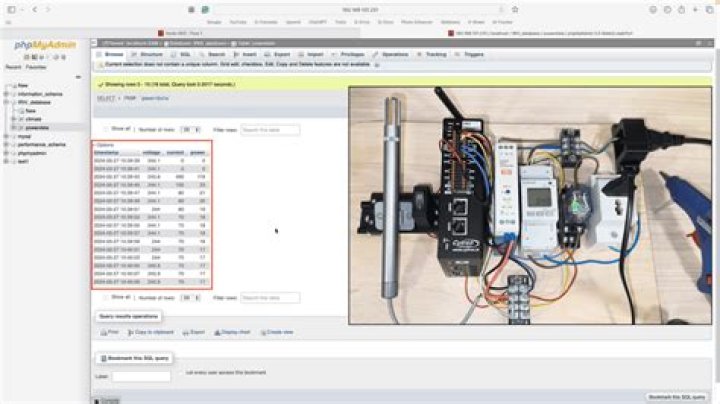The width and height of the screenshot is (720, 404).
Task: Click the Create view icon
Action: 263,332
